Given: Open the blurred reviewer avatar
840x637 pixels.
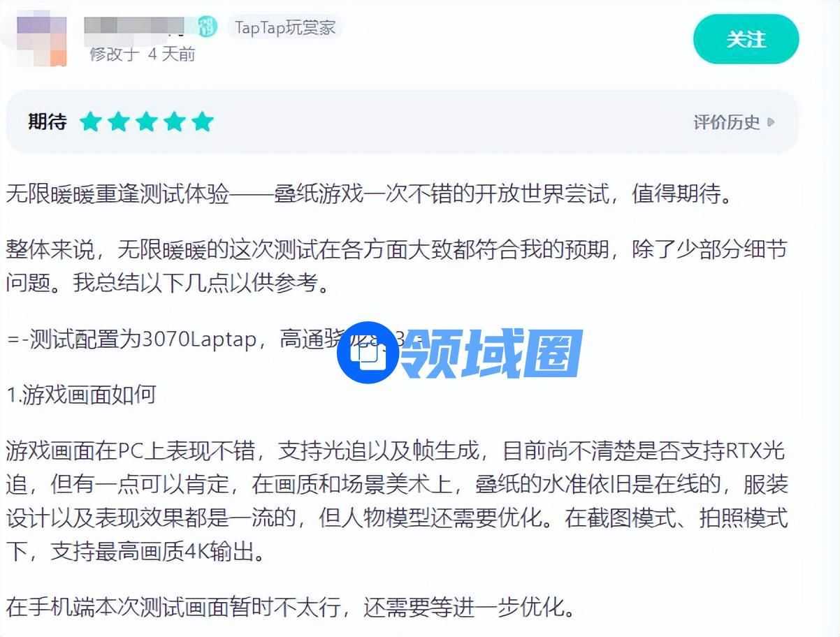Looking at the screenshot, I should 41,41.
